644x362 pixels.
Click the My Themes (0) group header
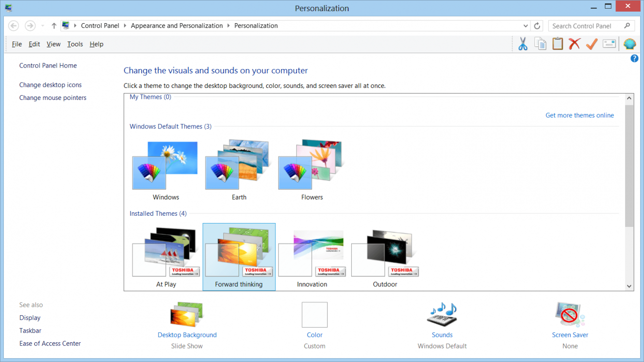150,97
